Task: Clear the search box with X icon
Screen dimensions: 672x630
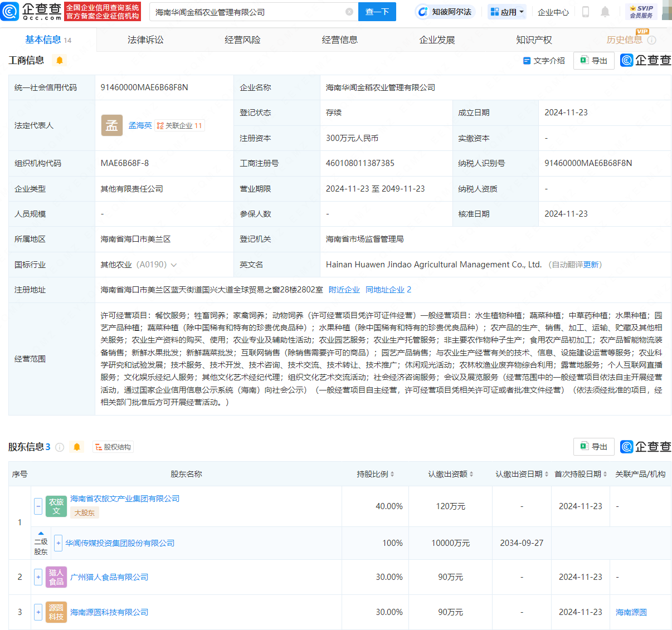Action: (349, 12)
